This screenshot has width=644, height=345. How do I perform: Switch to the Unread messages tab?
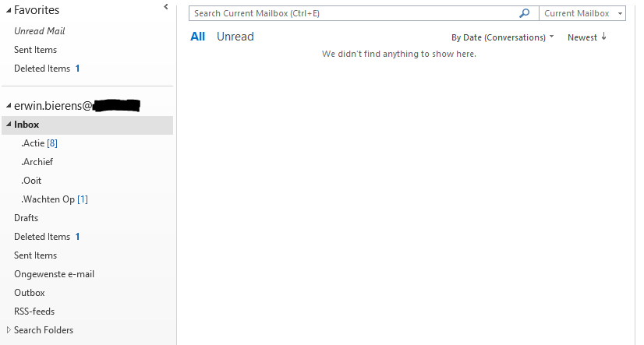click(235, 37)
